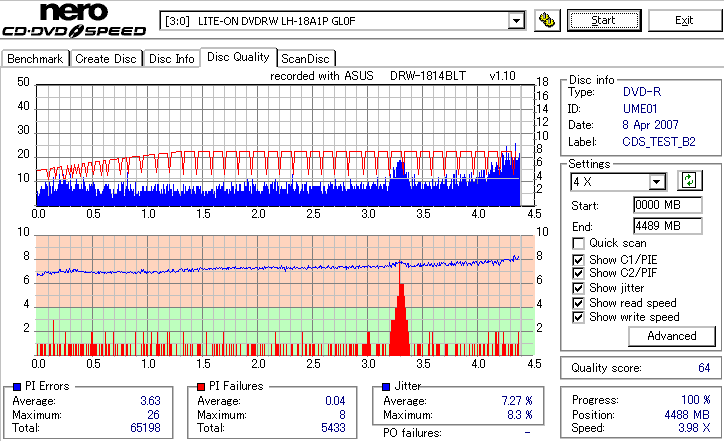Click the 'recorded with ASUS' chart caption
This screenshot has width=724, height=441.
click(321, 76)
